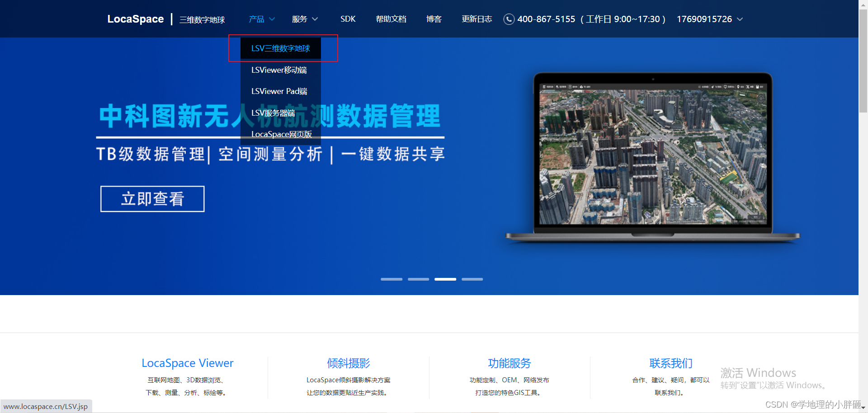Screen dimensions: 868x413
Task: Click the phone number 400-867-5155 text
Action: 546,19
